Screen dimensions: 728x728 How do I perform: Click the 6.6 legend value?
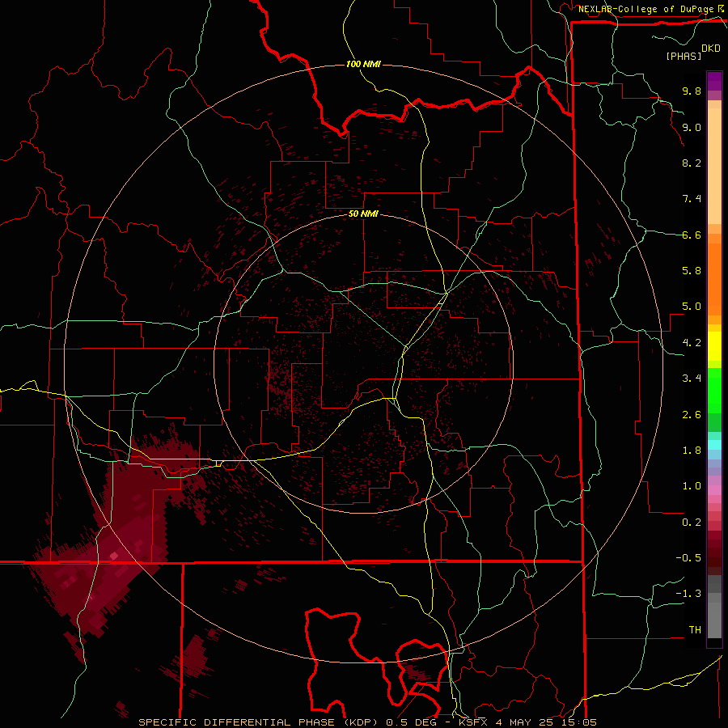[692, 235]
